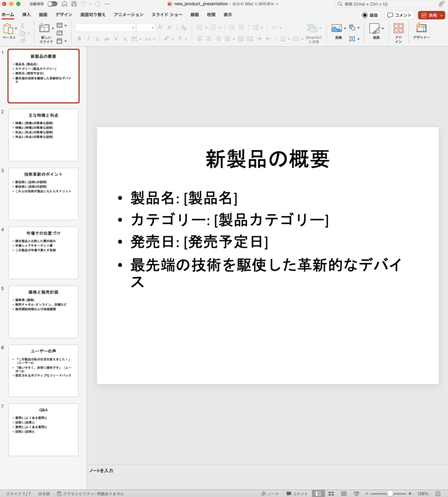Toggle italic formatting
This screenshot has width=448, height=497.
(87, 38)
